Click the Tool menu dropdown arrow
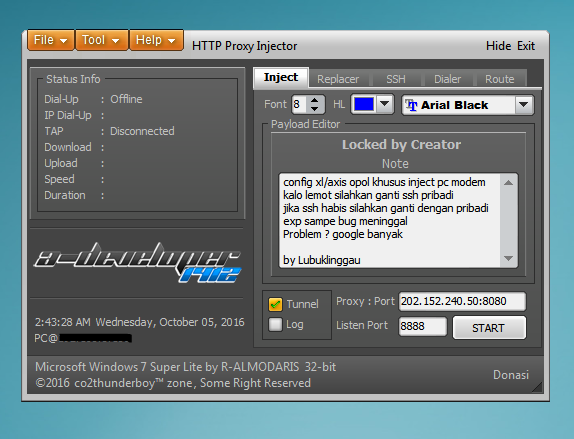 (x=115, y=41)
